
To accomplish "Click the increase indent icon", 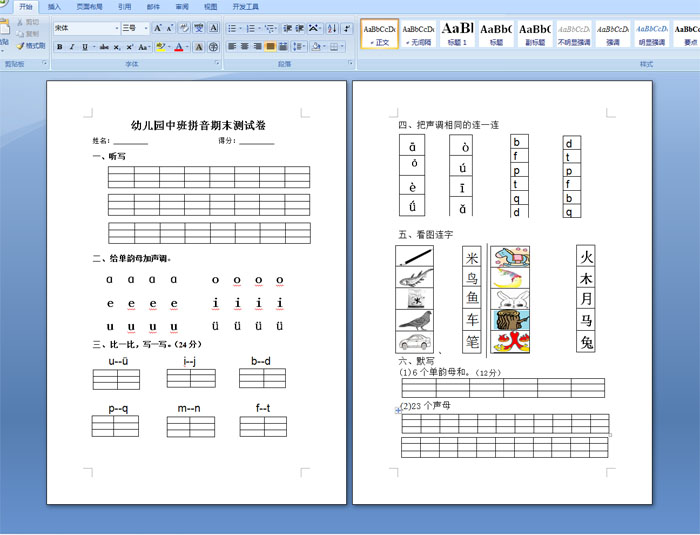I will pyautogui.click(x=299, y=29).
